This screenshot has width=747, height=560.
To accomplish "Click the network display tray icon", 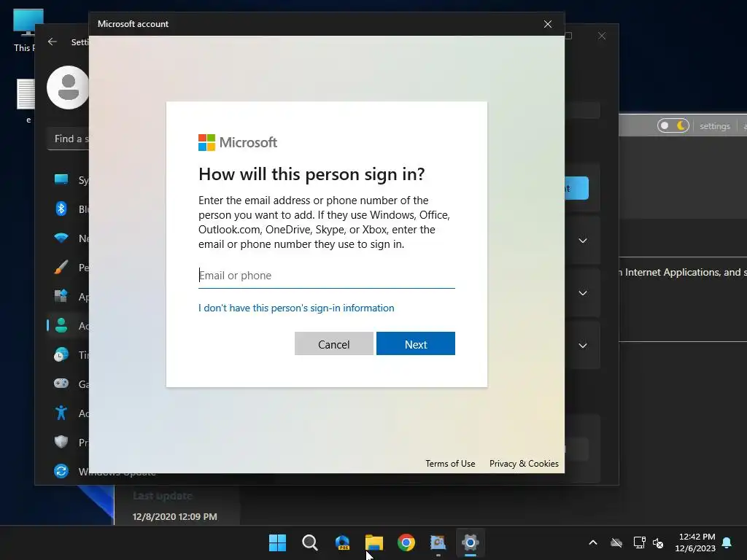I will tap(639, 542).
